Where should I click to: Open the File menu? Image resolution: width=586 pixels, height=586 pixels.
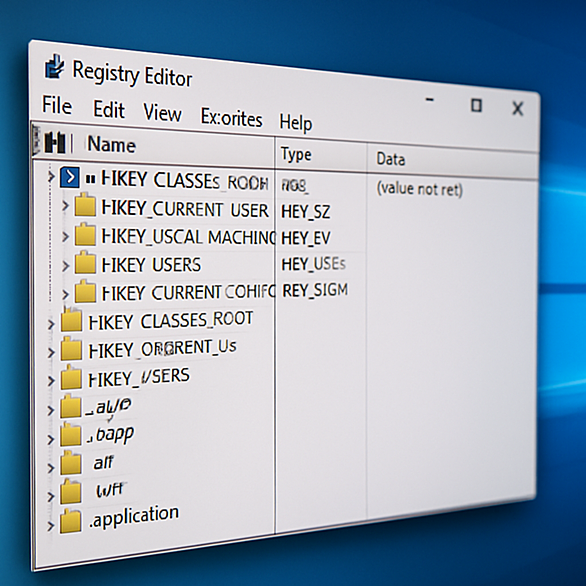[x=57, y=105]
